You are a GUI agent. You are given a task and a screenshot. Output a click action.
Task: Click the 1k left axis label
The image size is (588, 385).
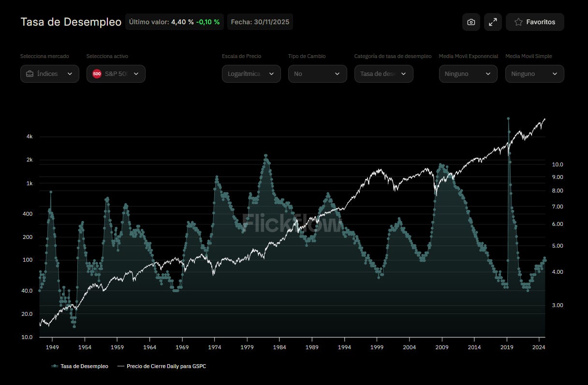pyautogui.click(x=29, y=183)
